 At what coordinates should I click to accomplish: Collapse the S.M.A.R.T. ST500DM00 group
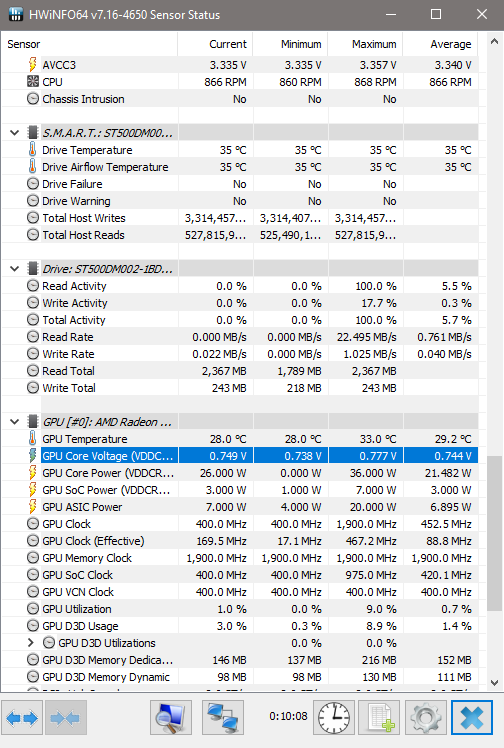coord(14,133)
